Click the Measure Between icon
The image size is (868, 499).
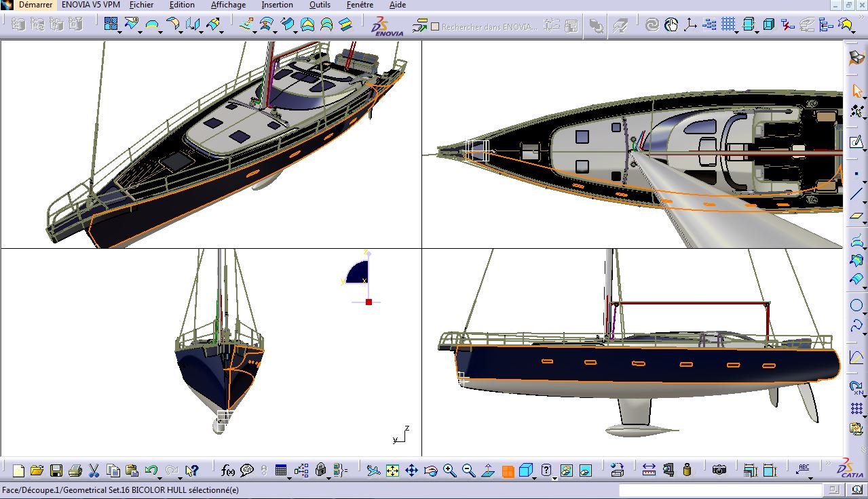click(x=649, y=470)
